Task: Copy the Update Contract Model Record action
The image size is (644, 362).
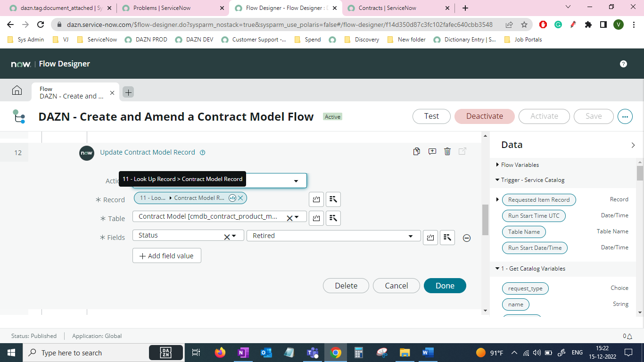Action: [416, 151]
